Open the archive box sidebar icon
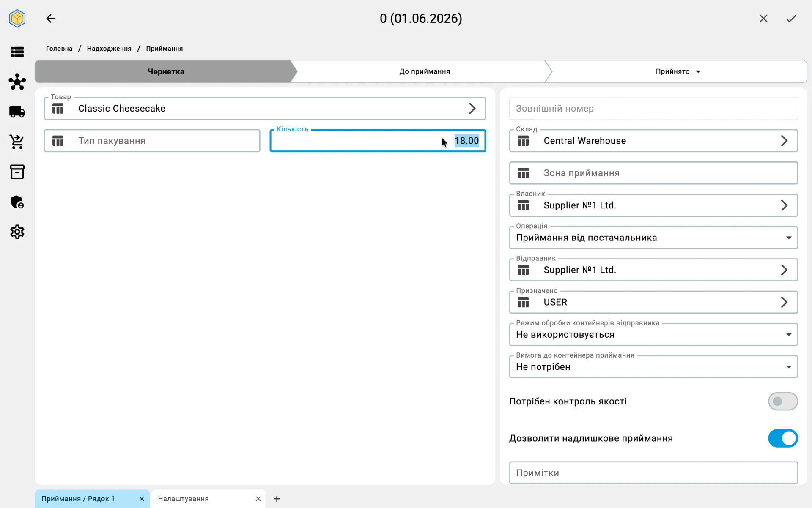This screenshot has height=508, width=812. click(x=17, y=172)
